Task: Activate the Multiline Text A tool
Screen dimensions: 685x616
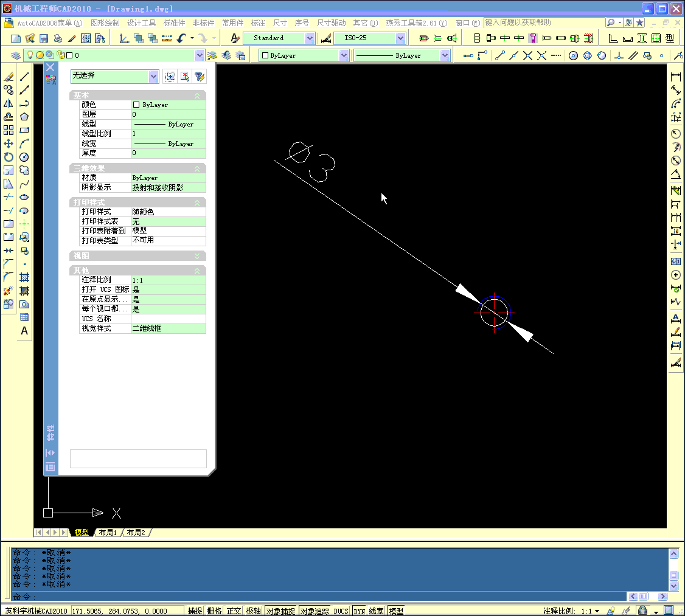Action: pos(24,331)
